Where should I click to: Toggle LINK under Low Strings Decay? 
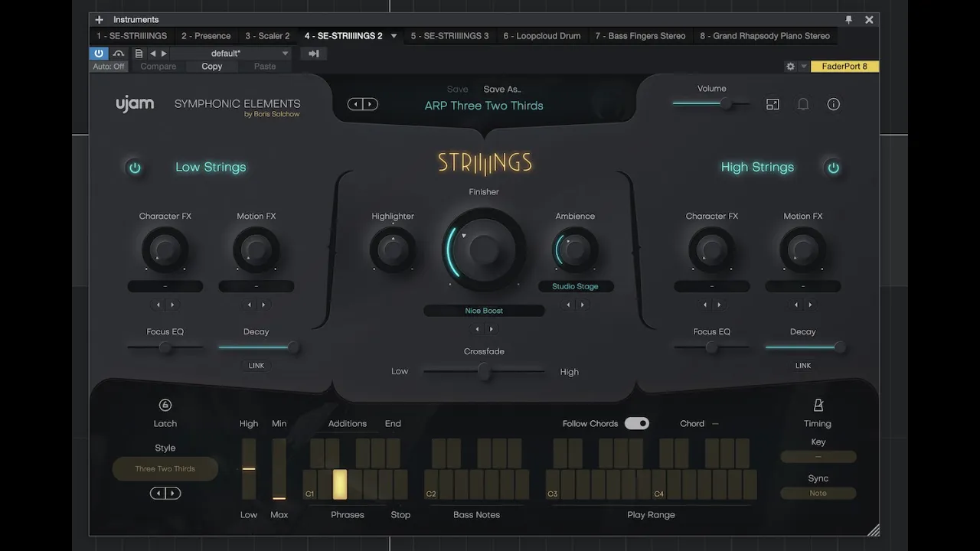(256, 366)
